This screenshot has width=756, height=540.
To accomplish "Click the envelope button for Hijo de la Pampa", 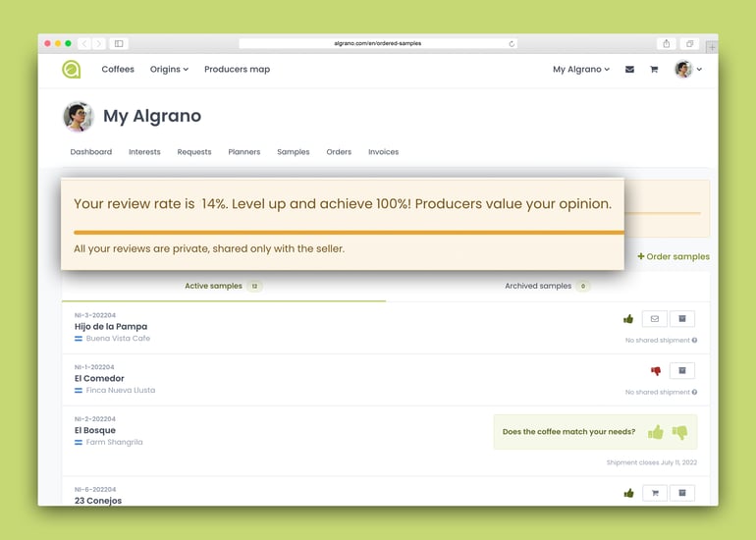I will (x=655, y=319).
